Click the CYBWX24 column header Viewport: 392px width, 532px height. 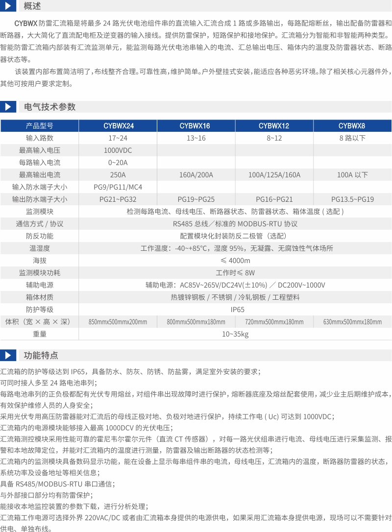119,126
